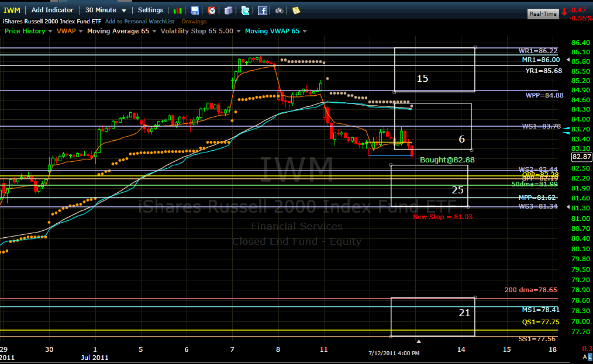Click the MPP=81.62 level label

pyautogui.click(x=537, y=197)
